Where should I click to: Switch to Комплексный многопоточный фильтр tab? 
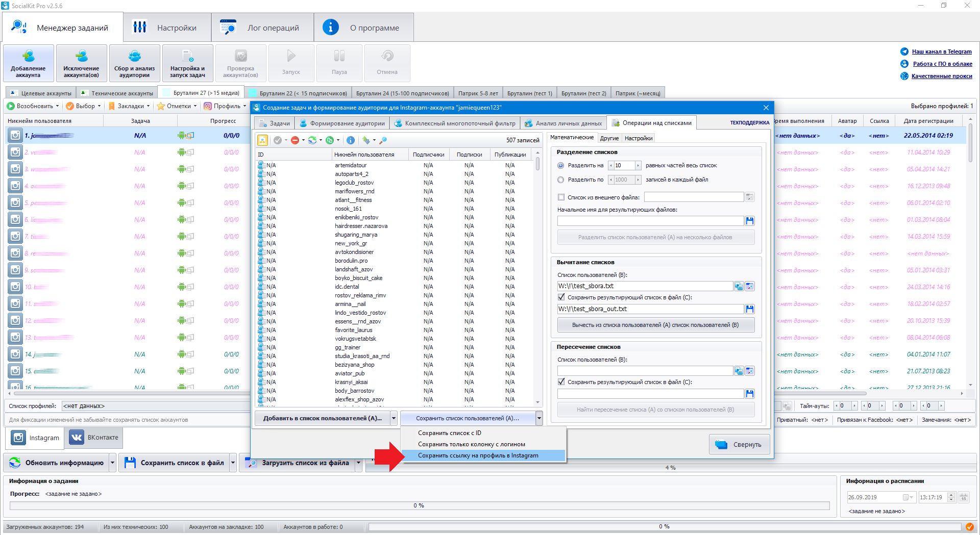tap(455, 123)
